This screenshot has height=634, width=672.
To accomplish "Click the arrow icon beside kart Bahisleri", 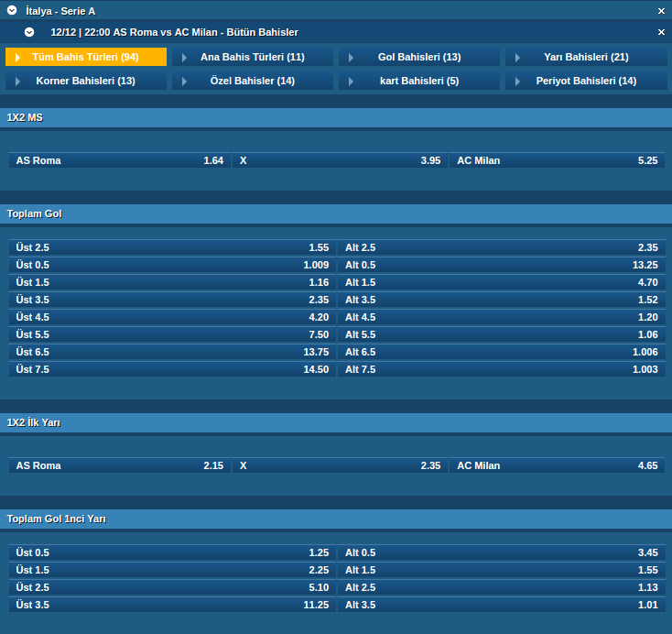I will [351, 82].
